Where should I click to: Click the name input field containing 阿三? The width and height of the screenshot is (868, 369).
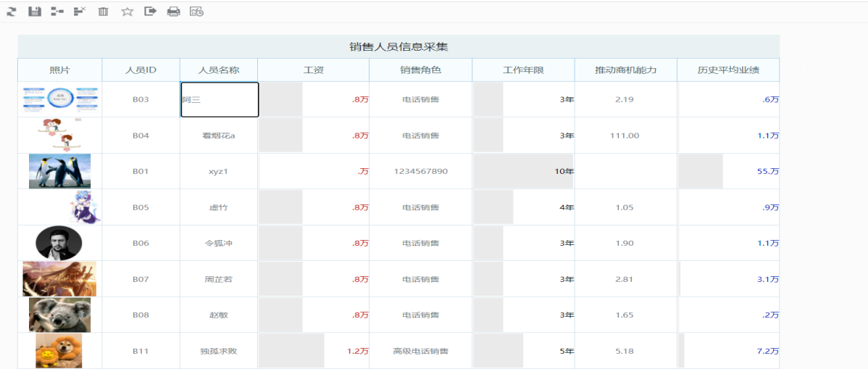pyautogui.click(x=220, y=100)
